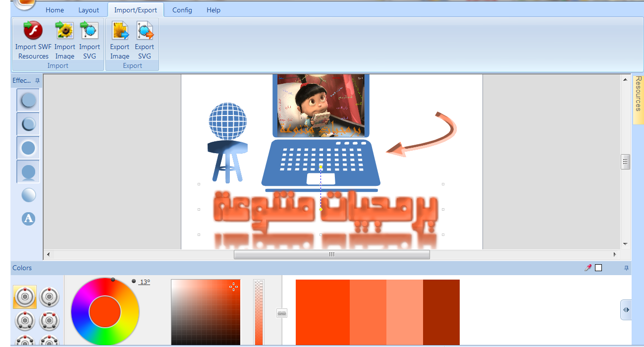Select the dark brown-red color swatch
The image size is (644, 347).
(x=441, y=312)
